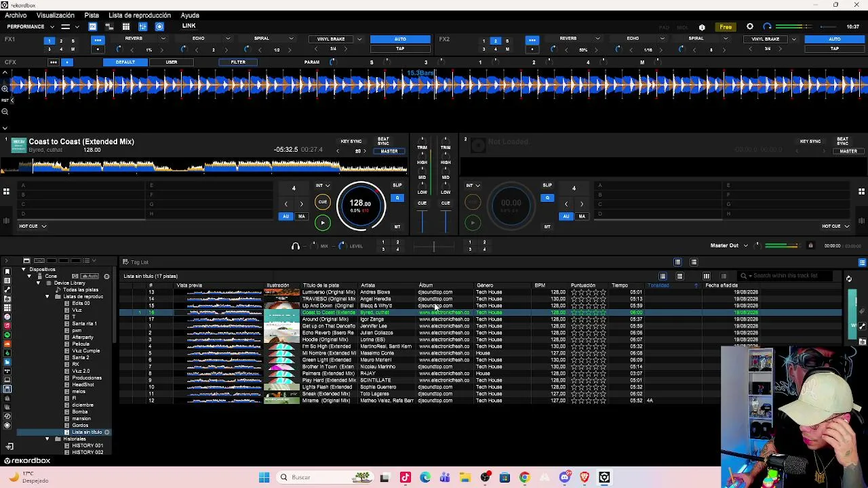Click the LINK button

[189, 26]
